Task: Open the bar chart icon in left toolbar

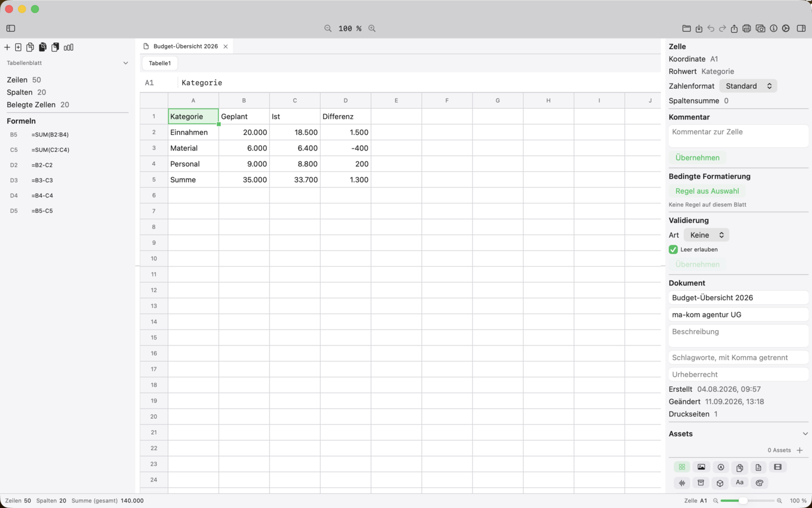Action: pos(69,47)
